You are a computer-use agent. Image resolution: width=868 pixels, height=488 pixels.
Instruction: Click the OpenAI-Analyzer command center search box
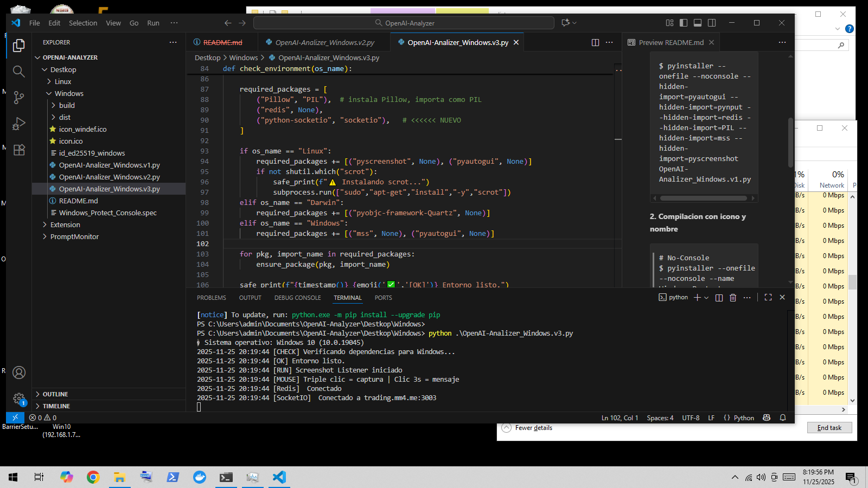point(404,23)
